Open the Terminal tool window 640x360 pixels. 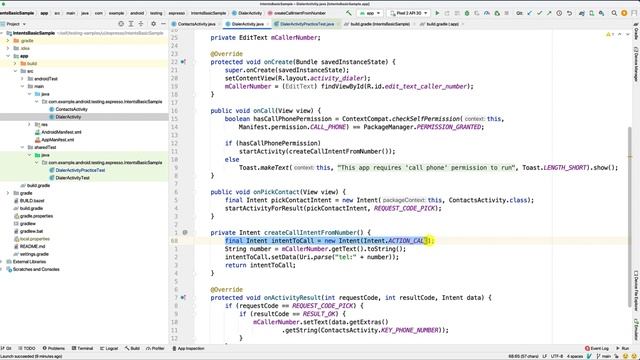(x=82, y=349)
